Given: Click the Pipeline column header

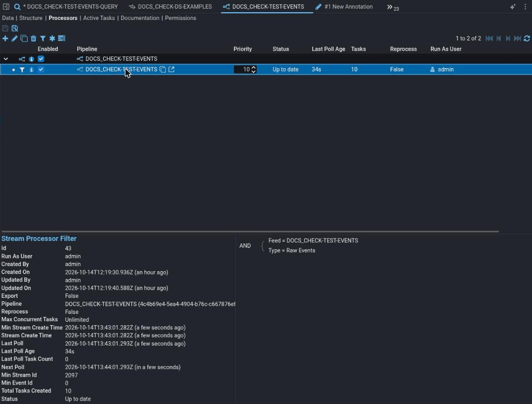Looking at the screenshot, I should click(x=87, y=49).
